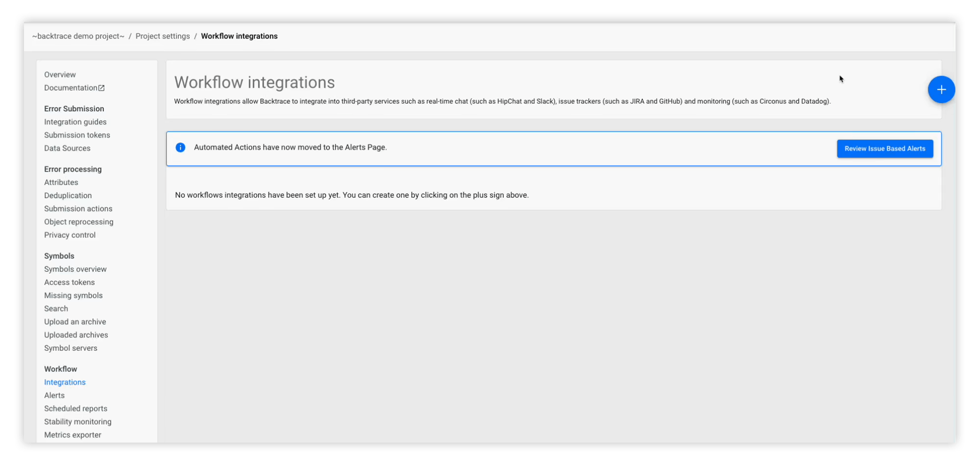This screenshot has width=980, height=463.
Task: Click the Symbols section heading
Action: coord(59,256)
